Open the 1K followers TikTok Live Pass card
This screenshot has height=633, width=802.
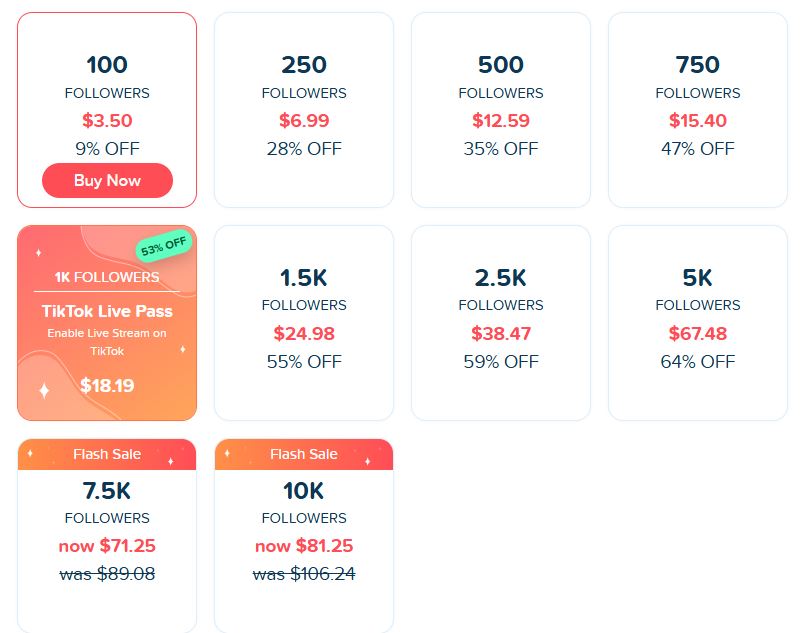[107, 323]
